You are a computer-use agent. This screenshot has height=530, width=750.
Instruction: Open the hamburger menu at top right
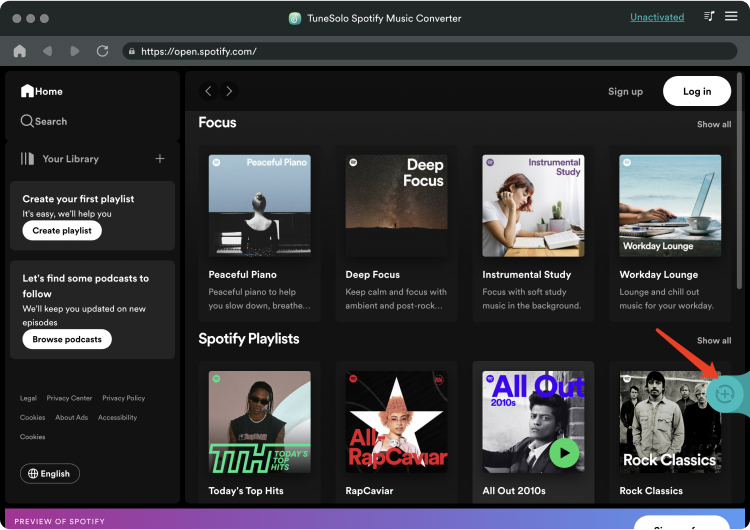click(731, 16)
